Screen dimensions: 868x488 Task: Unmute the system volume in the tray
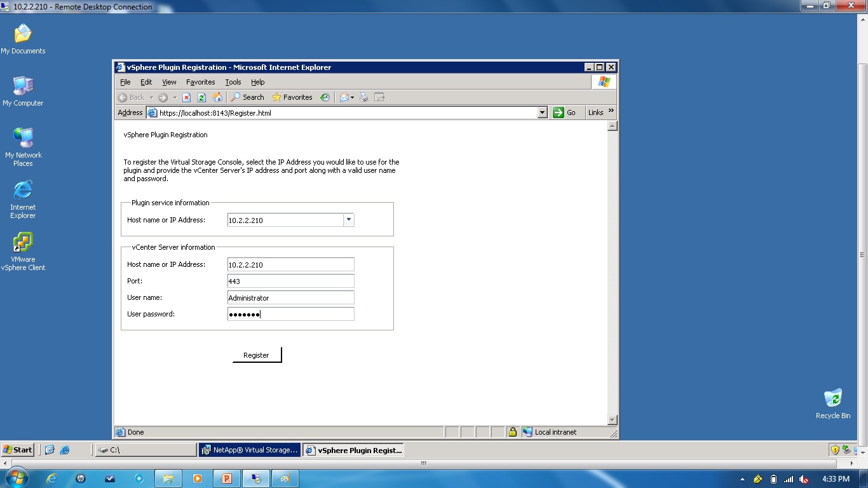point(804,478)
